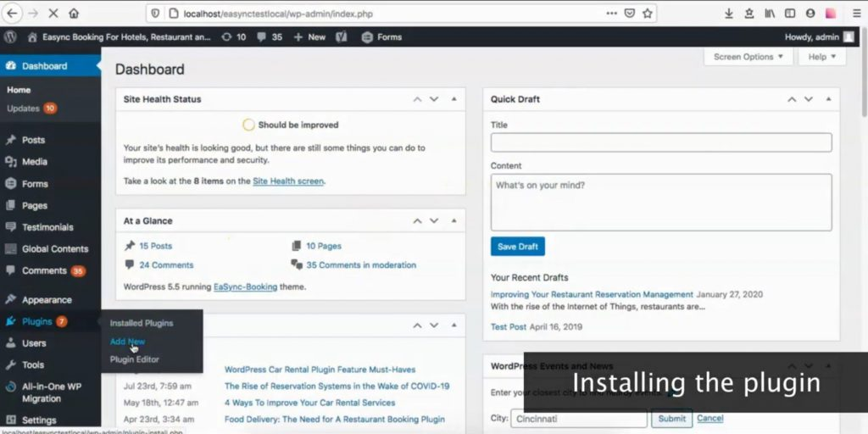Screen dimensions: 868x434
Task: Open the Posts menu in the sidebar
Action: point(33,140)
